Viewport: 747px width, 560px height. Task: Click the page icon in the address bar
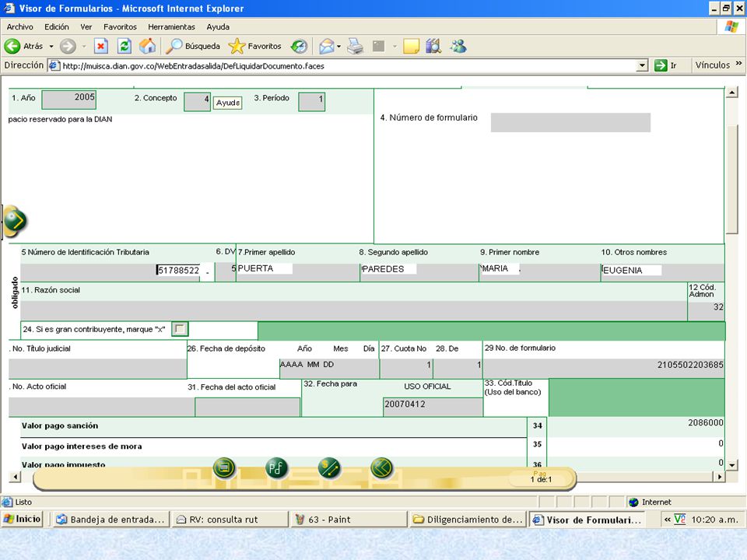pyautogui.click(x=54, y=65)
